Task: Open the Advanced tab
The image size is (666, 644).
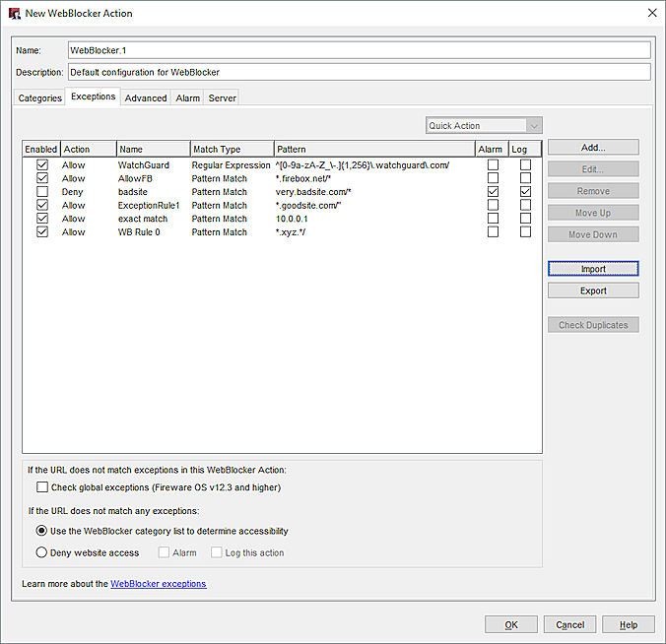Action: click(146, 97)
